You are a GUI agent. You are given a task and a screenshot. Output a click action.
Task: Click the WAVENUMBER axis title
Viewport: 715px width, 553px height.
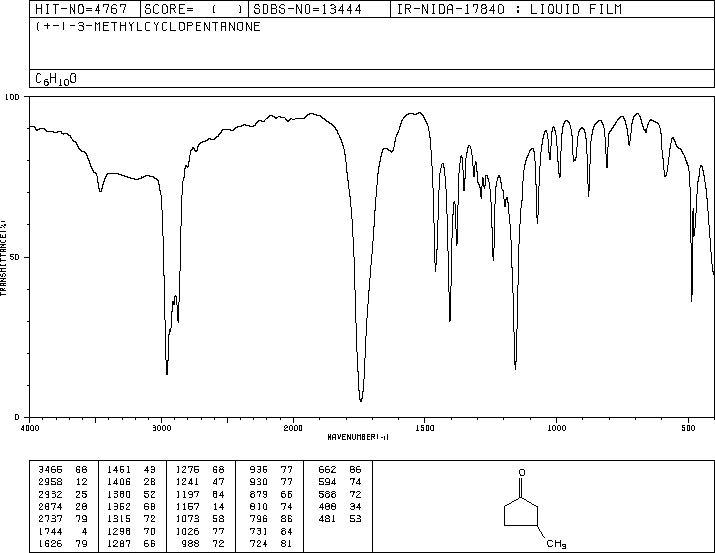point(358,437)
